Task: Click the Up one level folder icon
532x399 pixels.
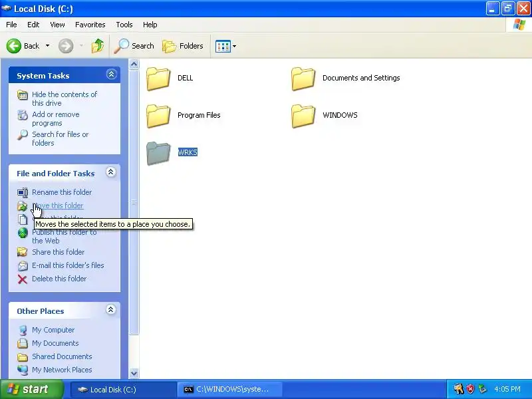Action: coord(98,46)
